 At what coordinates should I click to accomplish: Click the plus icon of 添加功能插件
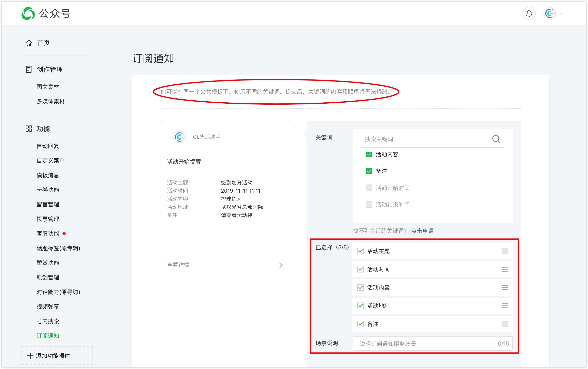click(30, 356)
